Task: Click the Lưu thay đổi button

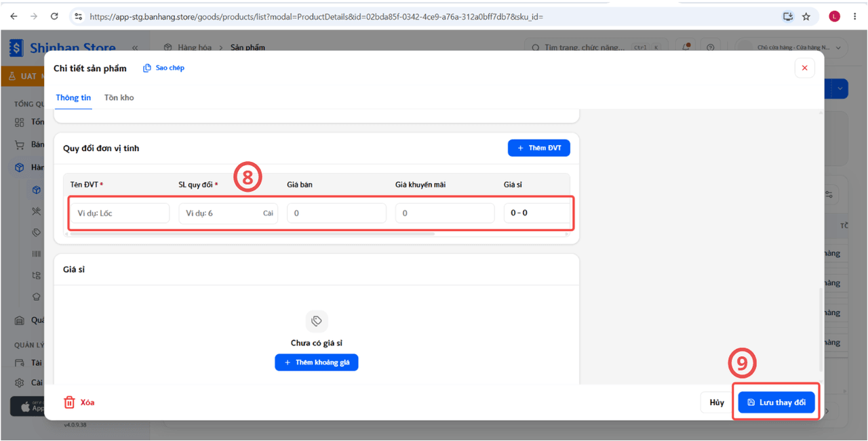Action: click(776, 402)
